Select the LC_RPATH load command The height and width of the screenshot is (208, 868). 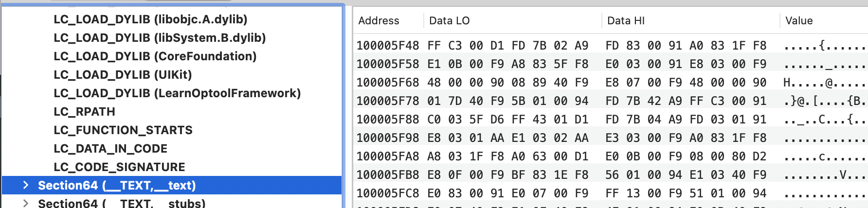pos(85,112)
